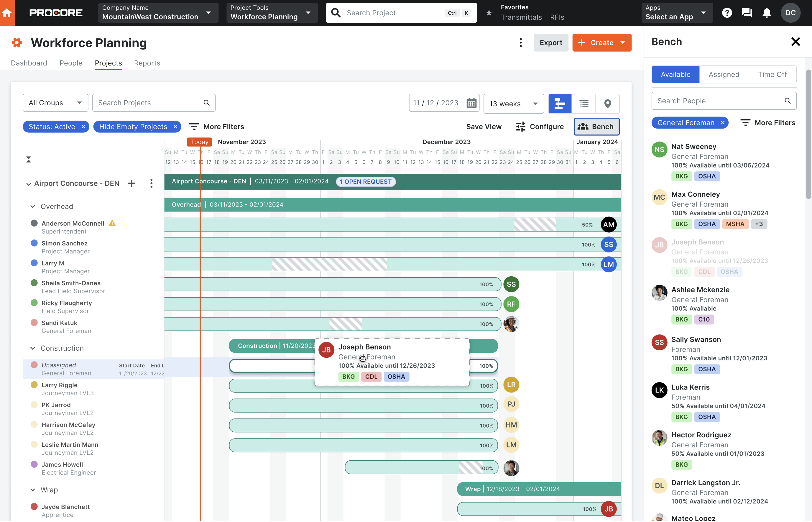Remove Hide Empty Projects filter chip
The image size is (812, 522).
point(175,127)
